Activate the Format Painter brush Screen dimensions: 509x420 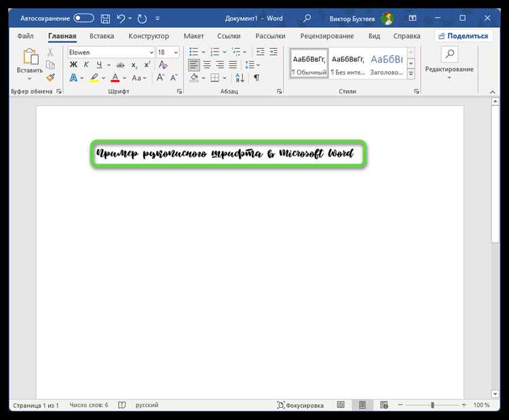click(50, 77)
